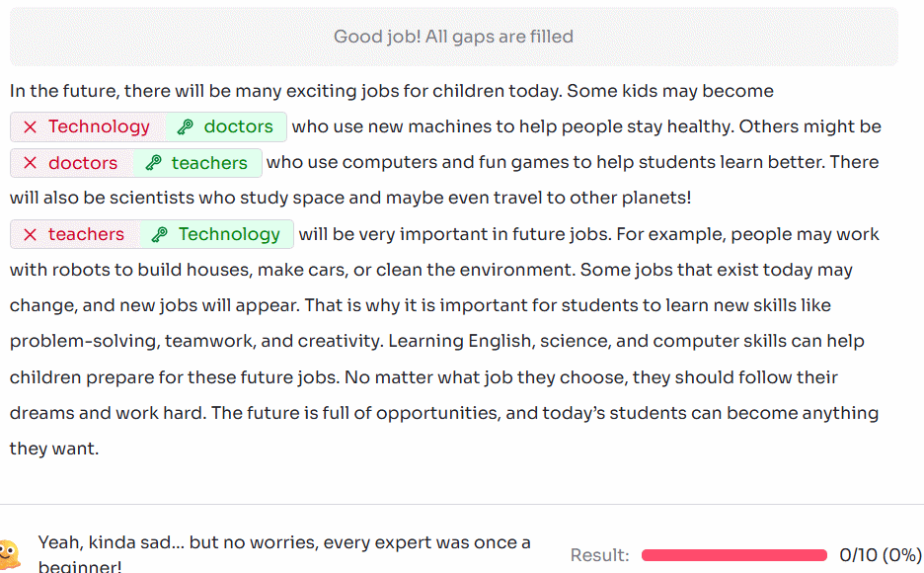Click the 'Good job! All gaps are filled' banner
Screen dimensions: 924x573
click(x=453, y=37)
